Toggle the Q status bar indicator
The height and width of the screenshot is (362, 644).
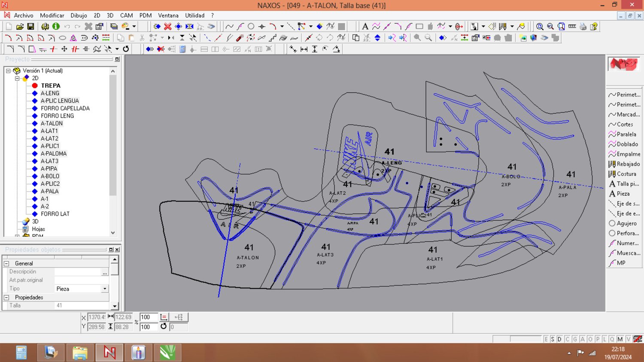[x=612, y=339]
